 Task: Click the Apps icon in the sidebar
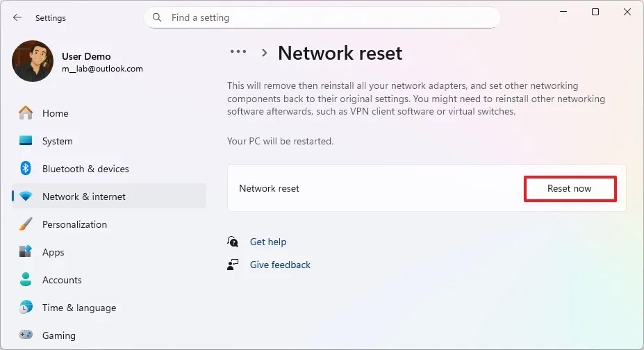[x=26, y=251]
